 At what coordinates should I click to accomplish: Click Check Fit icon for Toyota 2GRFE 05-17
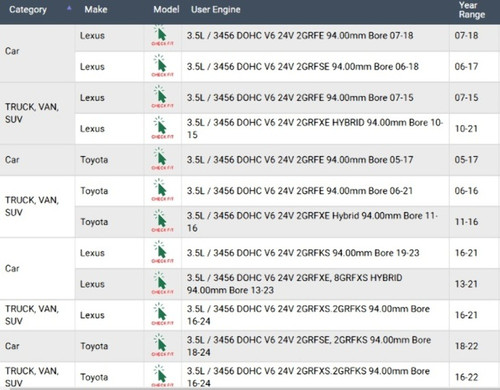coord(162,159)
